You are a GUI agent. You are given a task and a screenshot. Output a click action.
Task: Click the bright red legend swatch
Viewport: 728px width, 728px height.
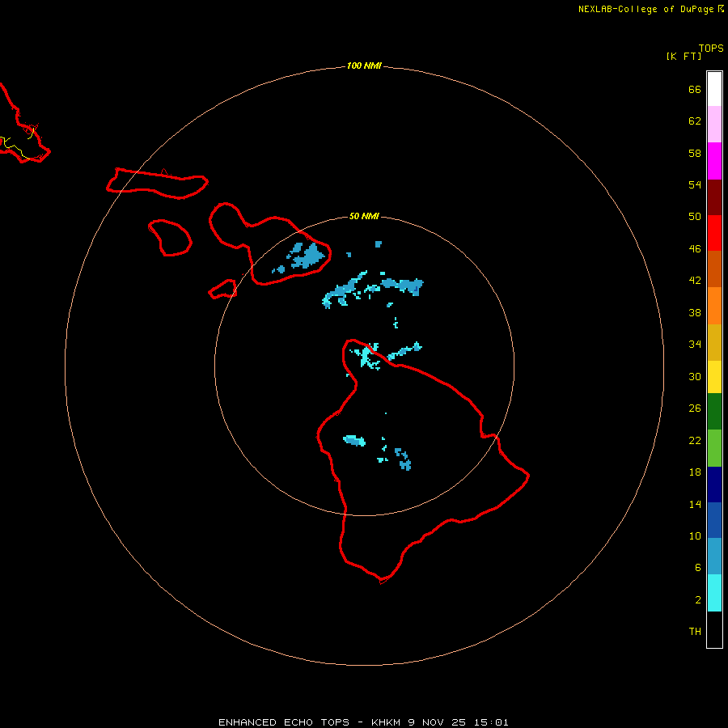click(x=714, y=233)
